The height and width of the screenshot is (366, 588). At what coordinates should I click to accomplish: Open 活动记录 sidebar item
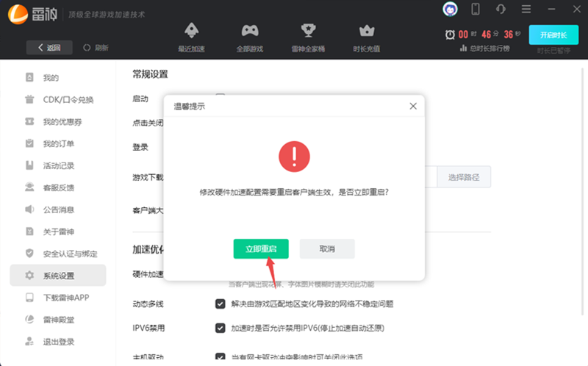[58, 166]
